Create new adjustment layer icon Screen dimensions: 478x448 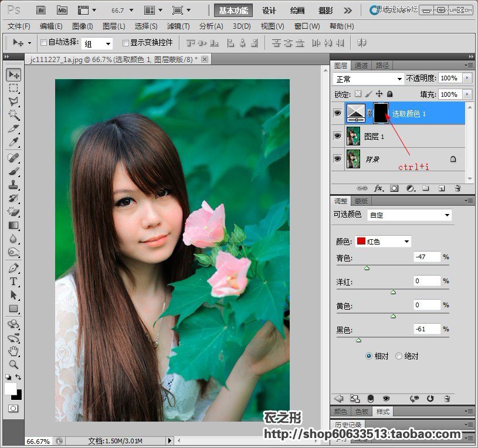[x=411, y=188]
